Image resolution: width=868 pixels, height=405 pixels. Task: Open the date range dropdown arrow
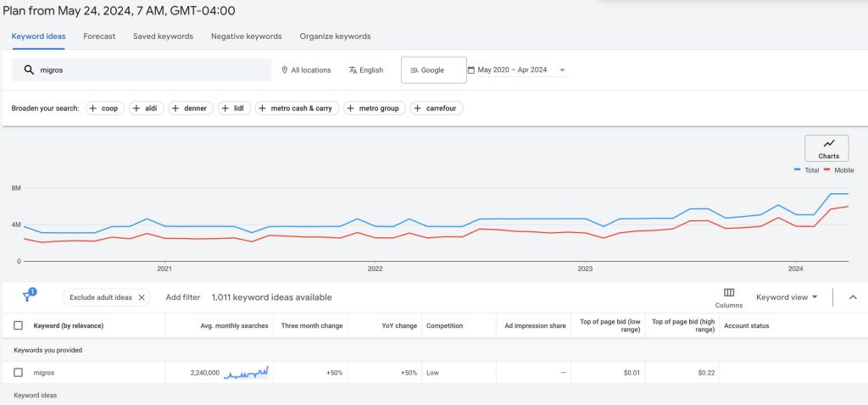[563, 70]
